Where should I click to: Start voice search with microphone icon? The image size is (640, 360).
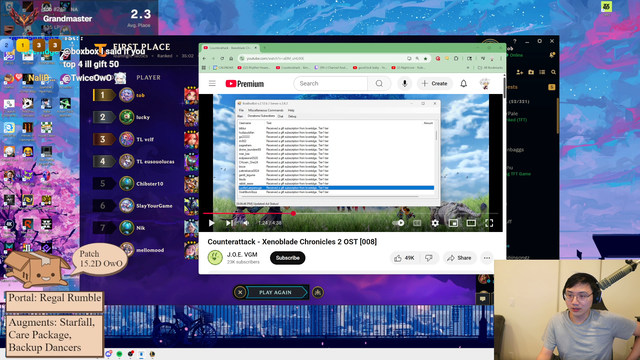pos(404,83)
